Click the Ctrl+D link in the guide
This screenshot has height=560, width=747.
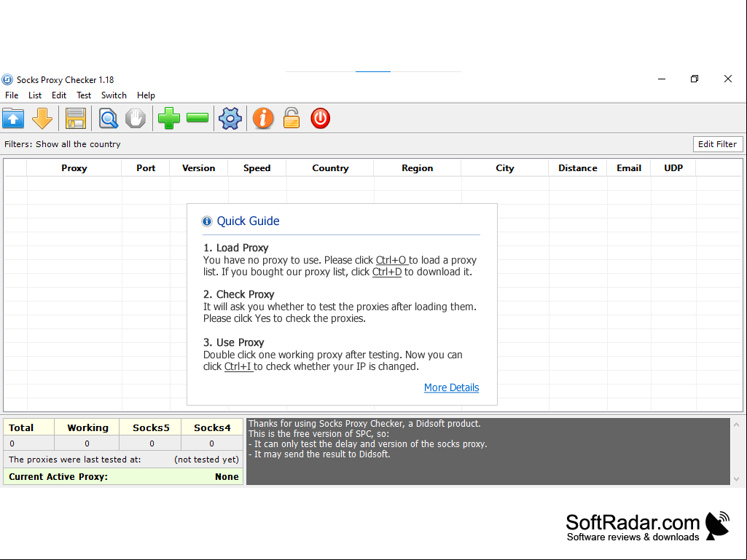(387, 272)
